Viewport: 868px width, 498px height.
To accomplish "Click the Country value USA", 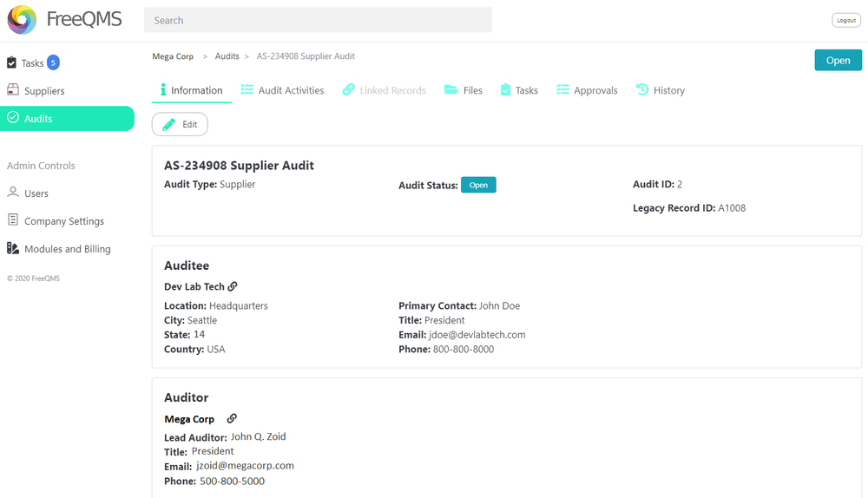I will tap(216, 349).
